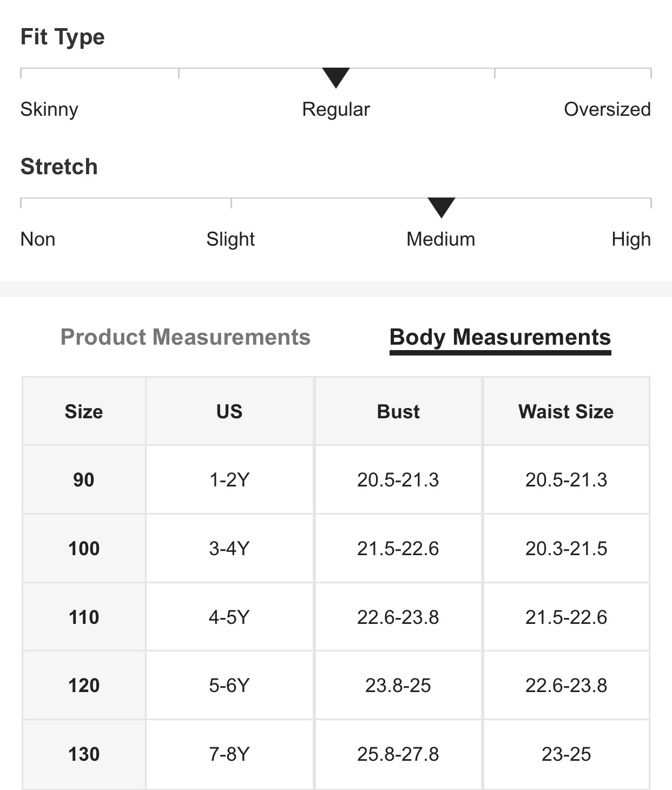Click the 23-25 waist size cell
The height and width of the screenshot is (790, 672).
point(566,754)
